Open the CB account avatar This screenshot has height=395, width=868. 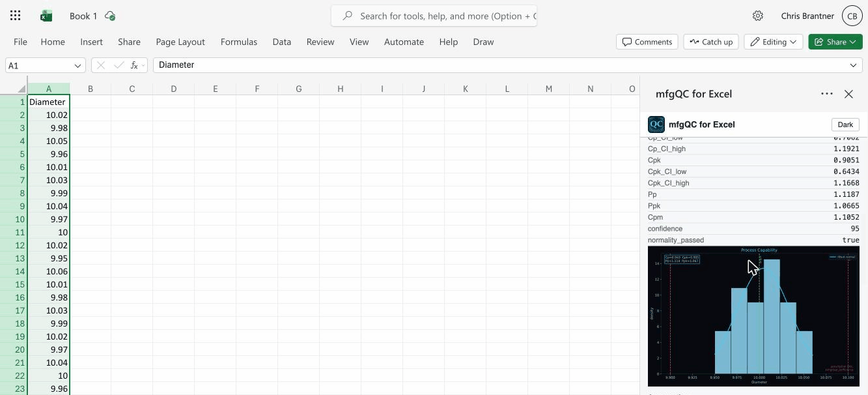(x=852, y=16)
